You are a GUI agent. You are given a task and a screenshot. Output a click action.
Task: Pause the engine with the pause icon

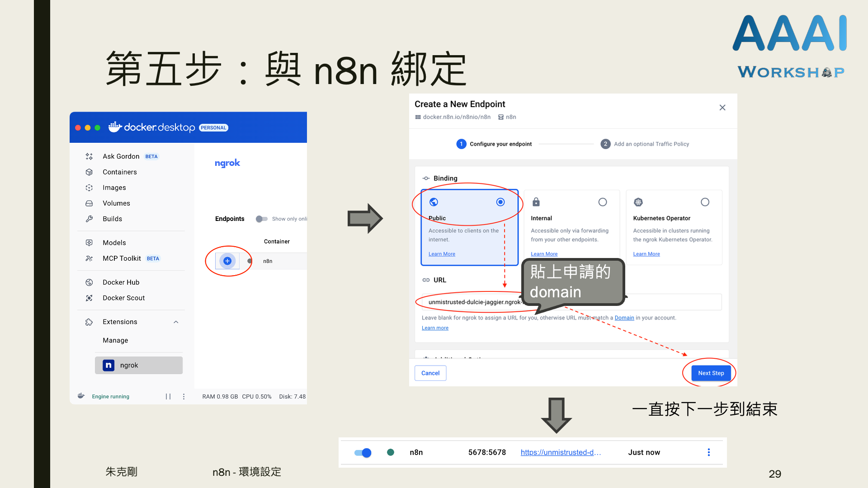point(168,397)
